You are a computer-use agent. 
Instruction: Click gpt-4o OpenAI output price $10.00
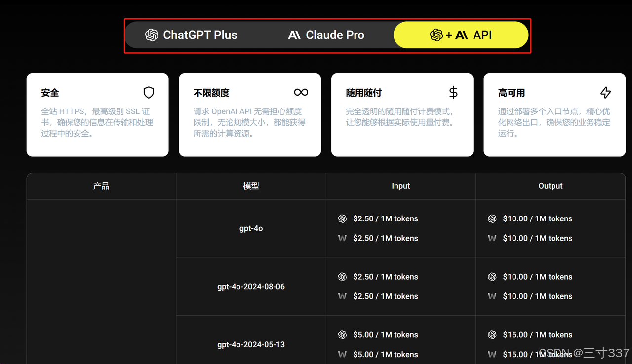point(538,218)
